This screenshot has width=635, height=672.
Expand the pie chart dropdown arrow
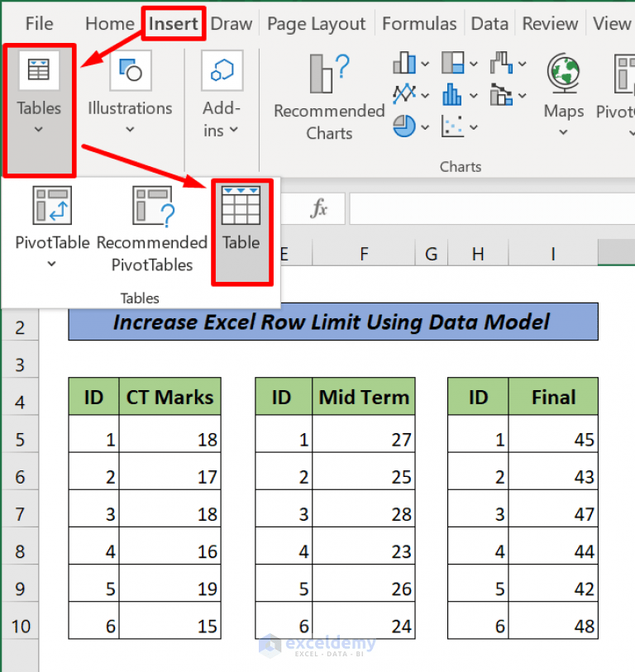pos(425,127)
